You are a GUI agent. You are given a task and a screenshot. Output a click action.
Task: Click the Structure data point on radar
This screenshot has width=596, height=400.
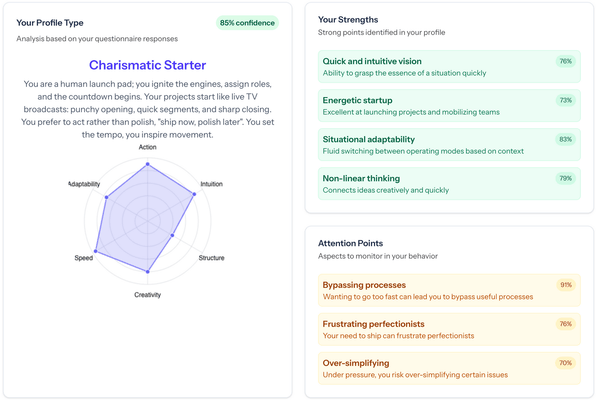tap(172, 235)
